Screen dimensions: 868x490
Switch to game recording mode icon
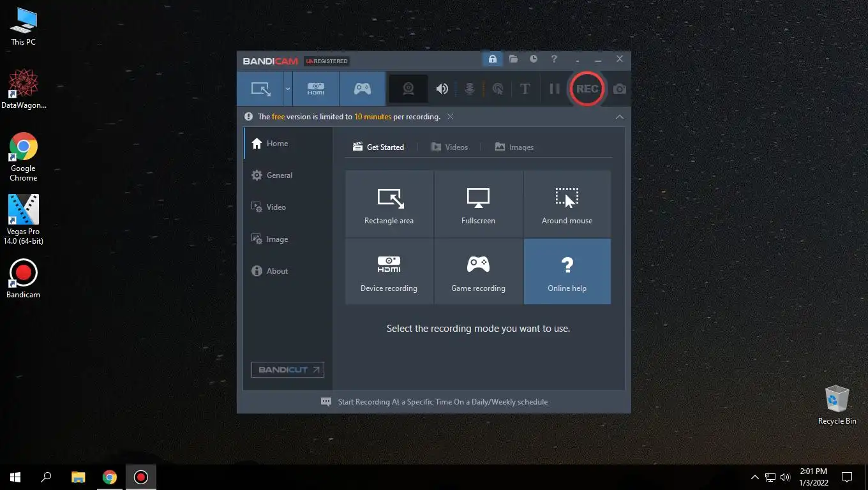(x=363, y=89)
